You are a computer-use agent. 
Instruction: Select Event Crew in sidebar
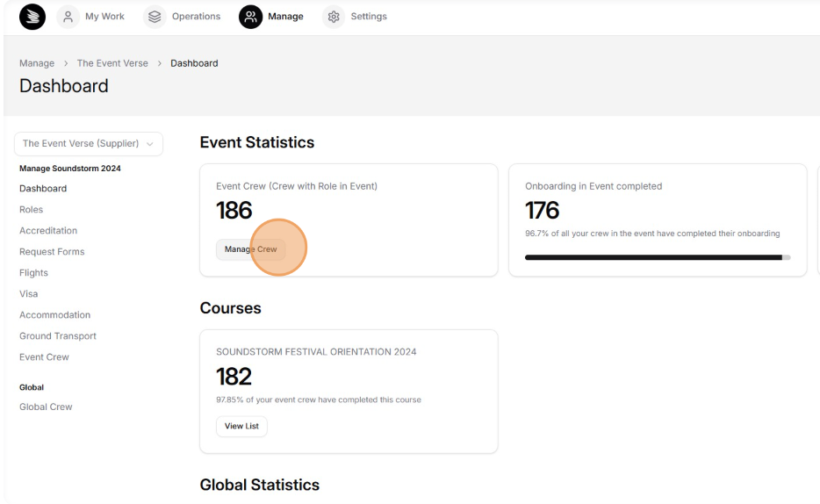coord(44,357)
